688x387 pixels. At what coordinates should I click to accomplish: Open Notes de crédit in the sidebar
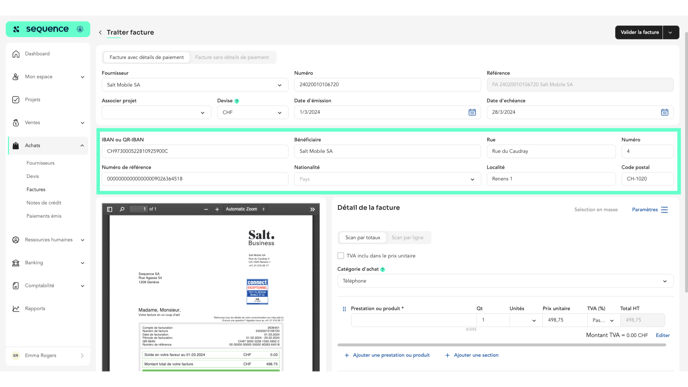[44, 203]
